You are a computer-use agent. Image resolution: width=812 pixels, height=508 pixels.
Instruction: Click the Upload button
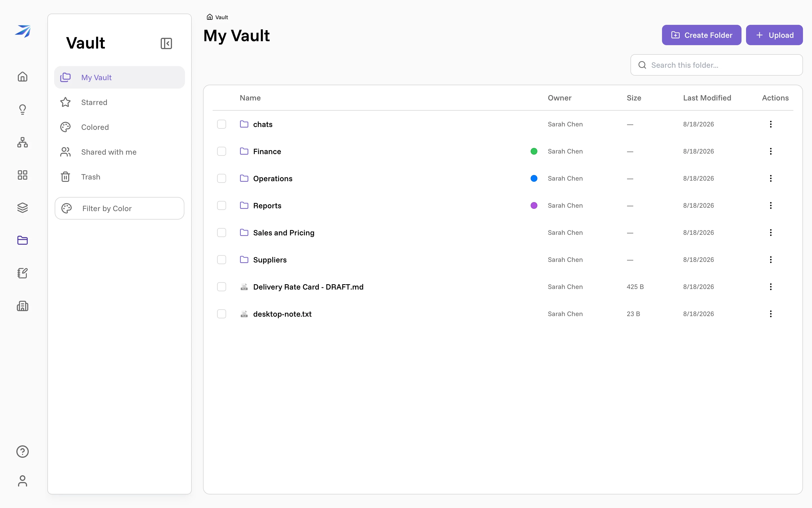pos(775,35)
